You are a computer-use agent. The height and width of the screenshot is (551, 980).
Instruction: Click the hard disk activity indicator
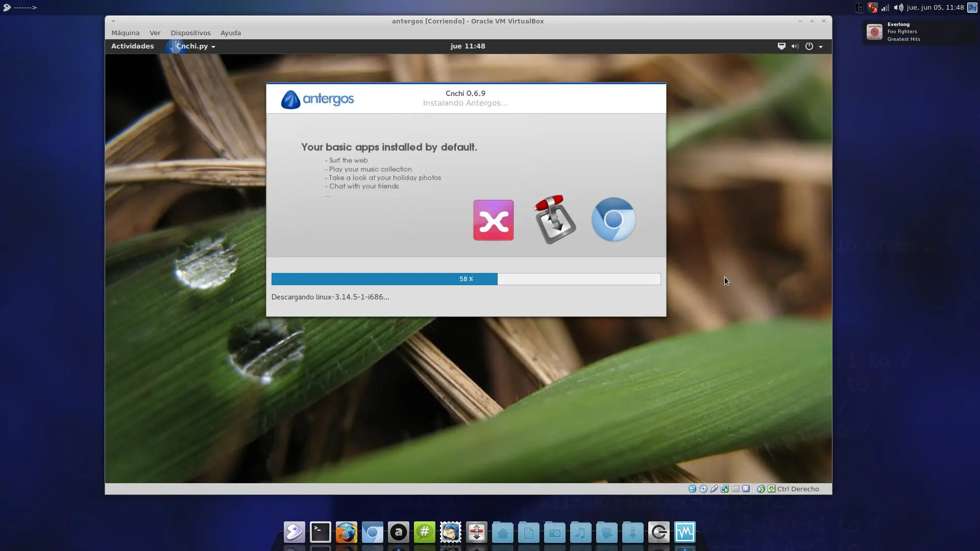click(692, 489)
